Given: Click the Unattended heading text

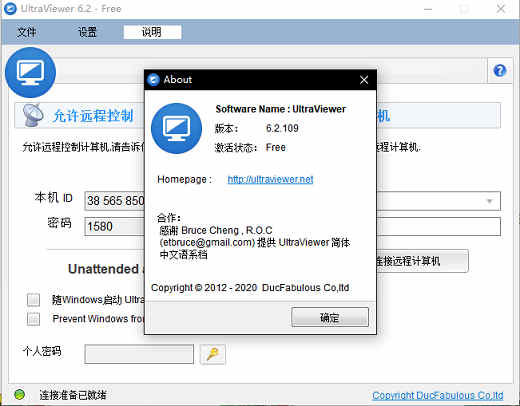Looking at the screenshot, I should coord(104,269).
